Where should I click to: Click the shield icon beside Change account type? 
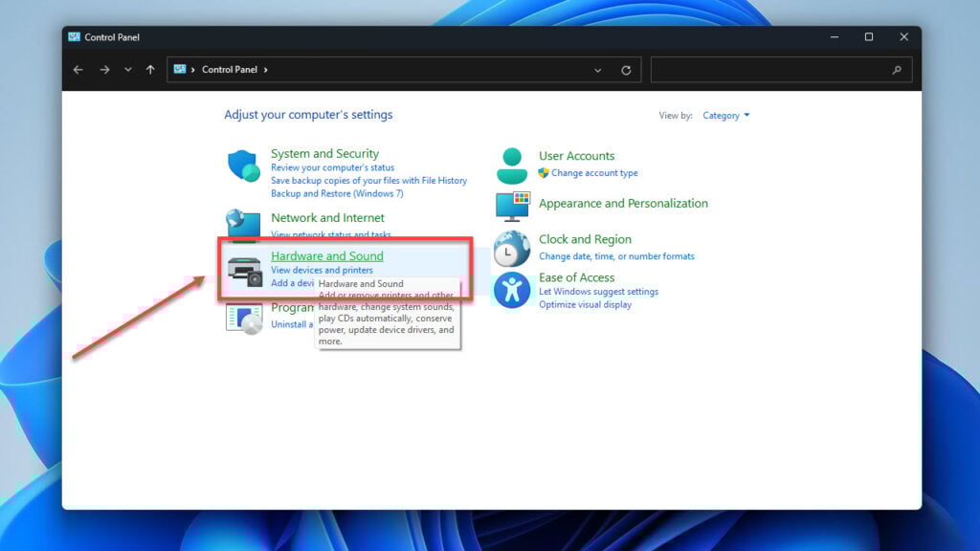tap(544, 172)
